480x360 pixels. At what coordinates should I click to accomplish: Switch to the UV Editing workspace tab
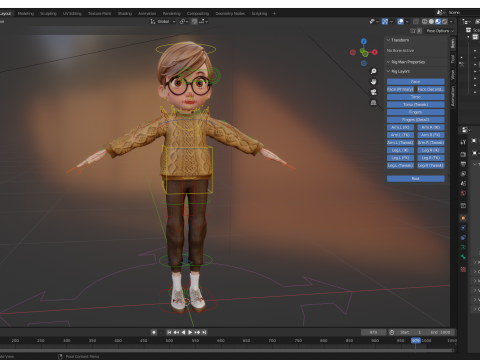click(72, 13)
